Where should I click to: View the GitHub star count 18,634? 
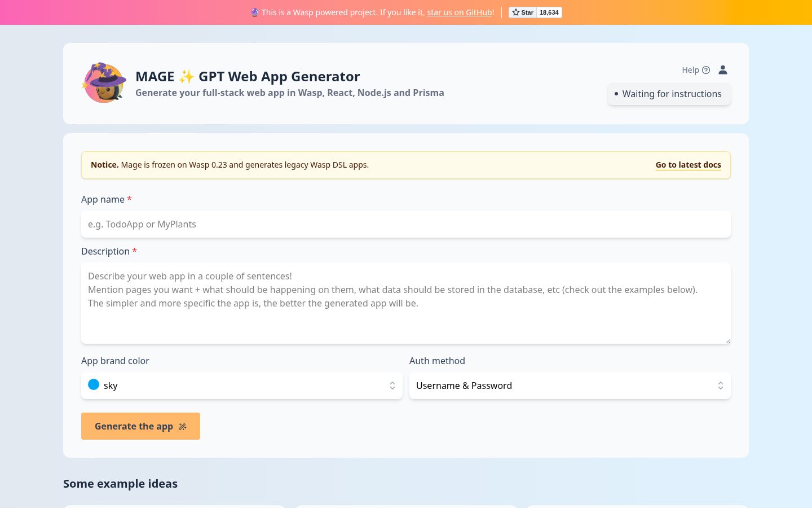[x=549, y=12]
